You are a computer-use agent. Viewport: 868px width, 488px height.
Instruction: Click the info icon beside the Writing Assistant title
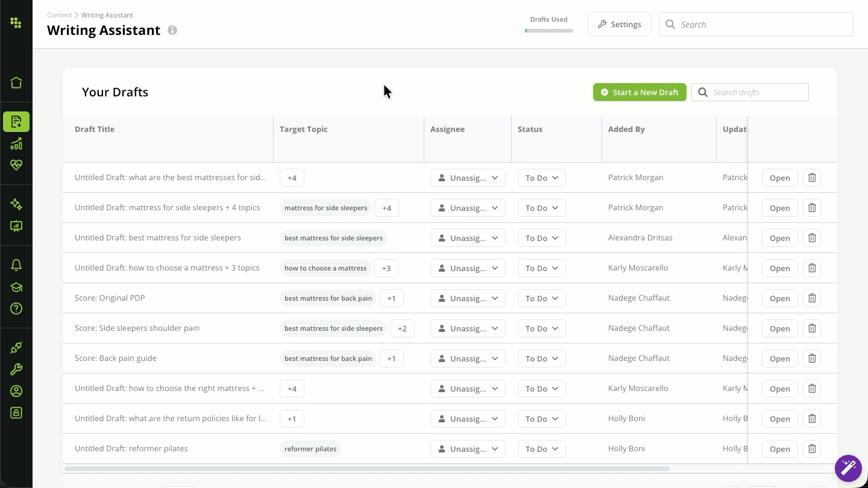pos(172,30)
